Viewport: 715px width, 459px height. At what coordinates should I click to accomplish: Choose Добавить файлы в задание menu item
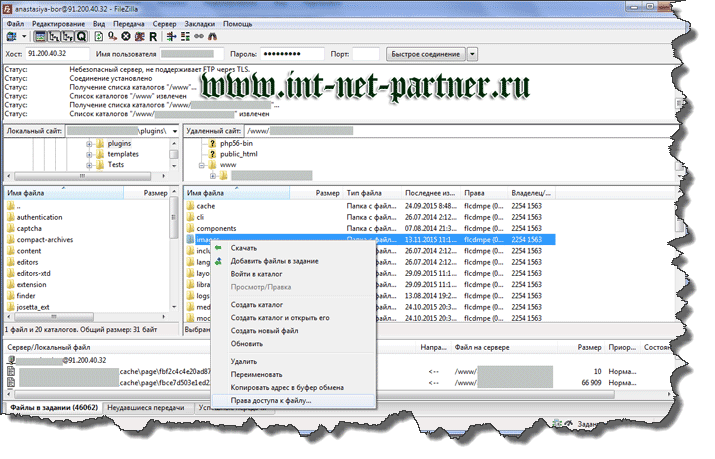pyautogui.click(x=294, y=261)
